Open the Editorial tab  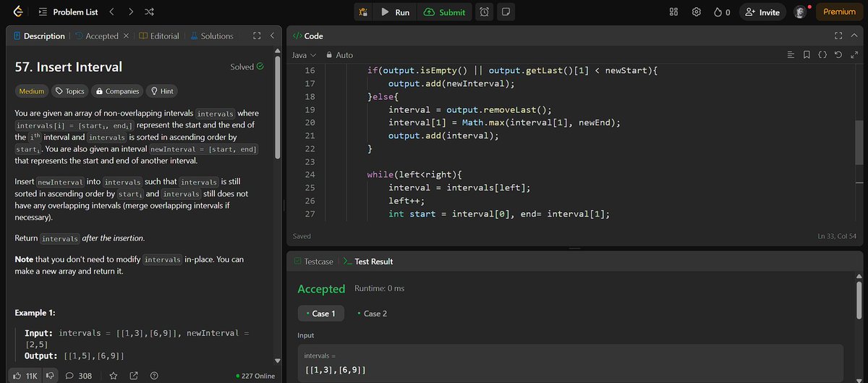click(x=159, y=35)
